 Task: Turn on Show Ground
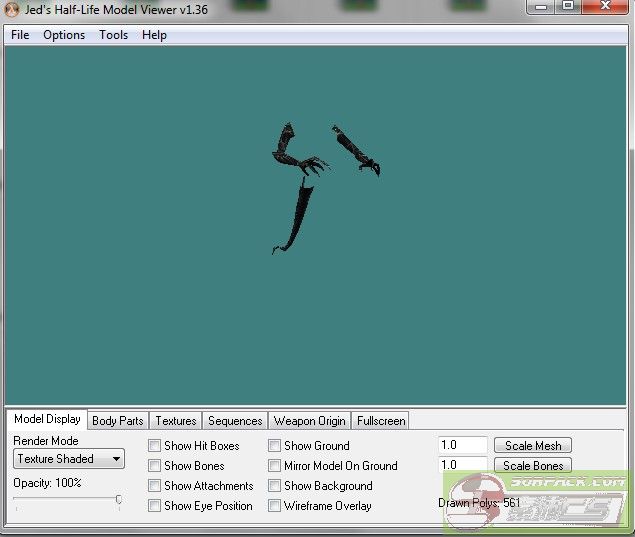[275, 446]
